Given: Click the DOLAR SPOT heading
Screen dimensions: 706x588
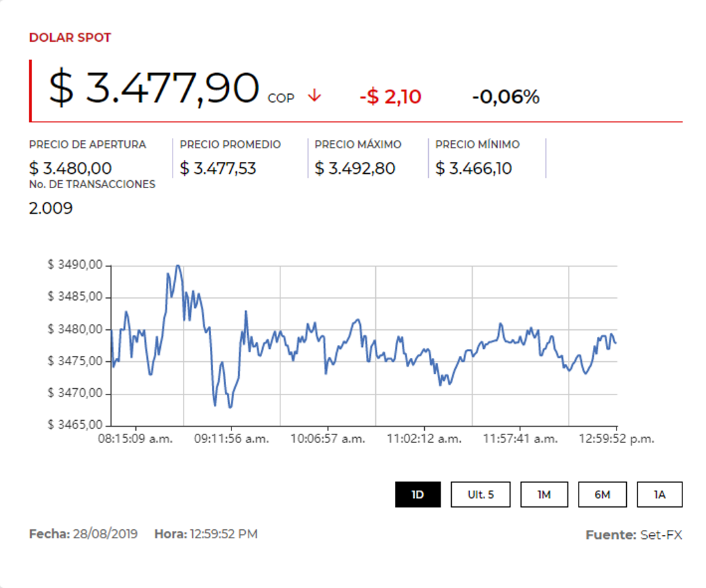Looking at the screenshot, I should coord(70,38).
